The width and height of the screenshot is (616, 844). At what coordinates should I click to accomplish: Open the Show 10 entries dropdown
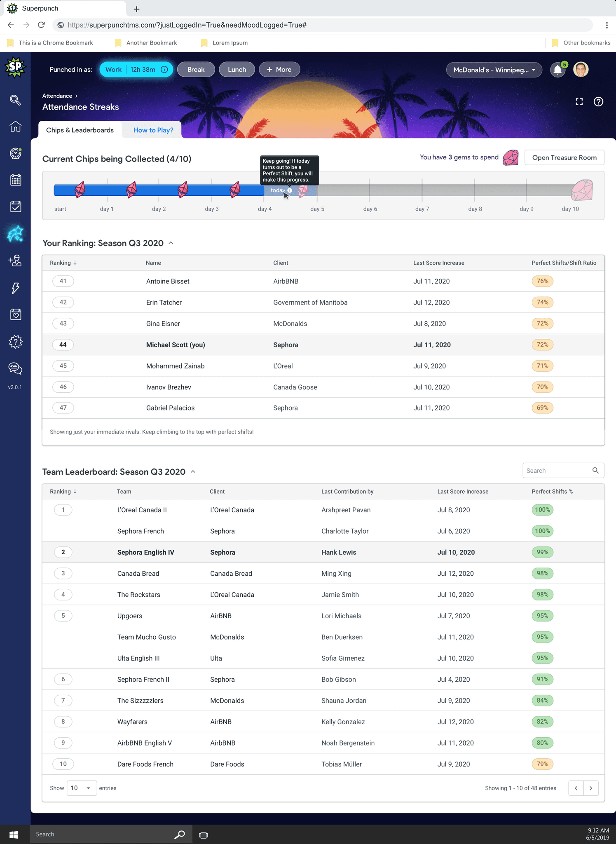pyautogui.click(x=82, y=788)
